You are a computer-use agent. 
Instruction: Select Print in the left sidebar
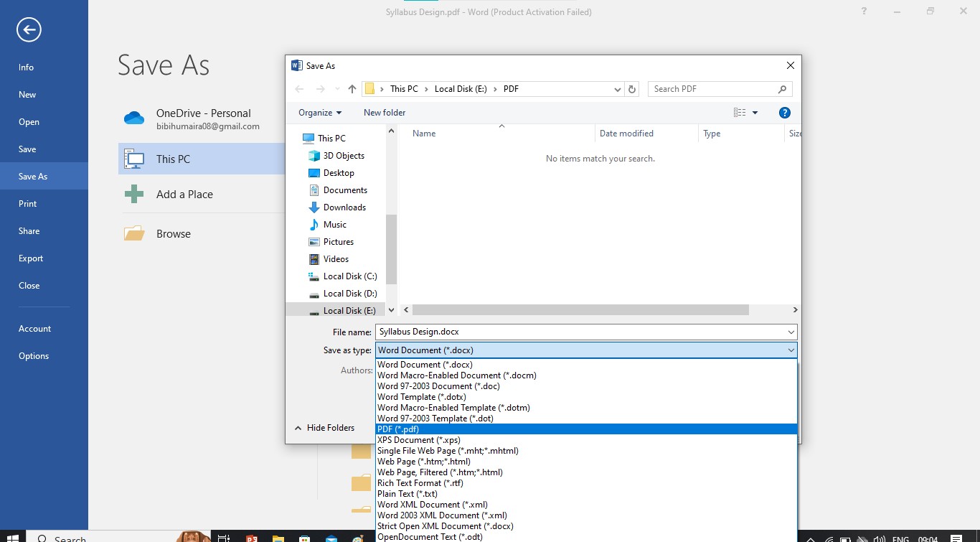[27, 203]
